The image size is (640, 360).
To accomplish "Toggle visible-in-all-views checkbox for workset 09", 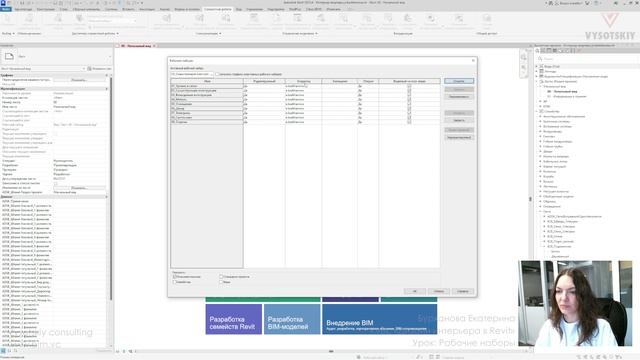I will (x=409, y=122).
